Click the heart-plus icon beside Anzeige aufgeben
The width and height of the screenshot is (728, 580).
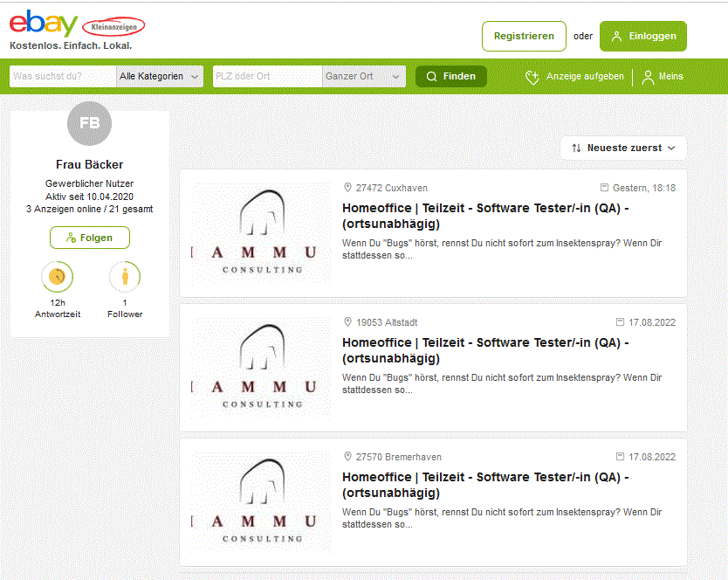click(532, 77)
